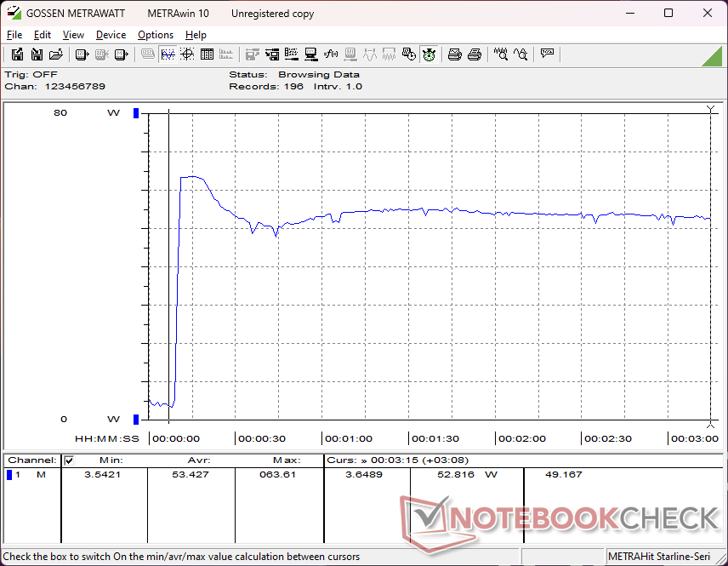Click the application icon in title bar

(x=14, y=13)
